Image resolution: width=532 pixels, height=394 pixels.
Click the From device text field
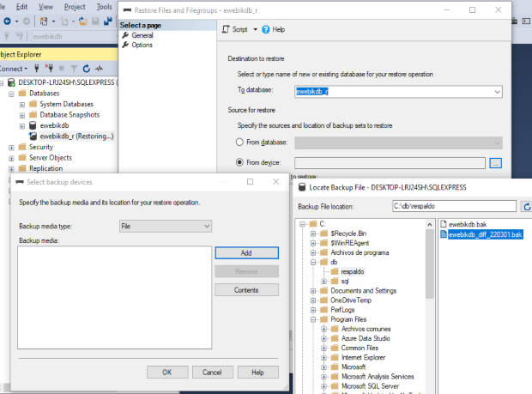pyautogui.click(x=390, y=163)
